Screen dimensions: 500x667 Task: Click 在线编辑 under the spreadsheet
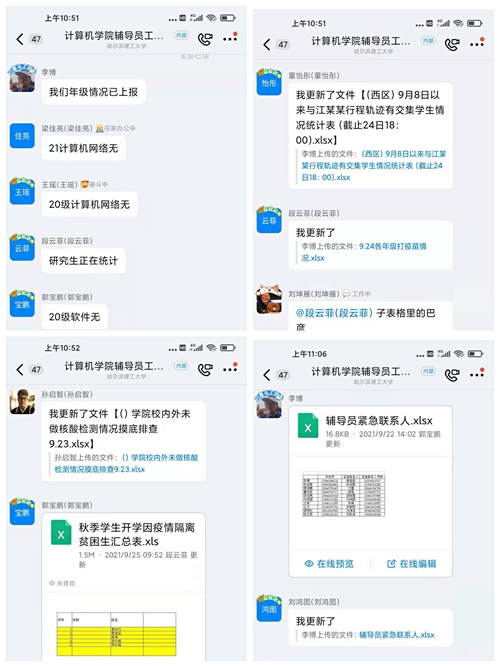coord(411,564)
